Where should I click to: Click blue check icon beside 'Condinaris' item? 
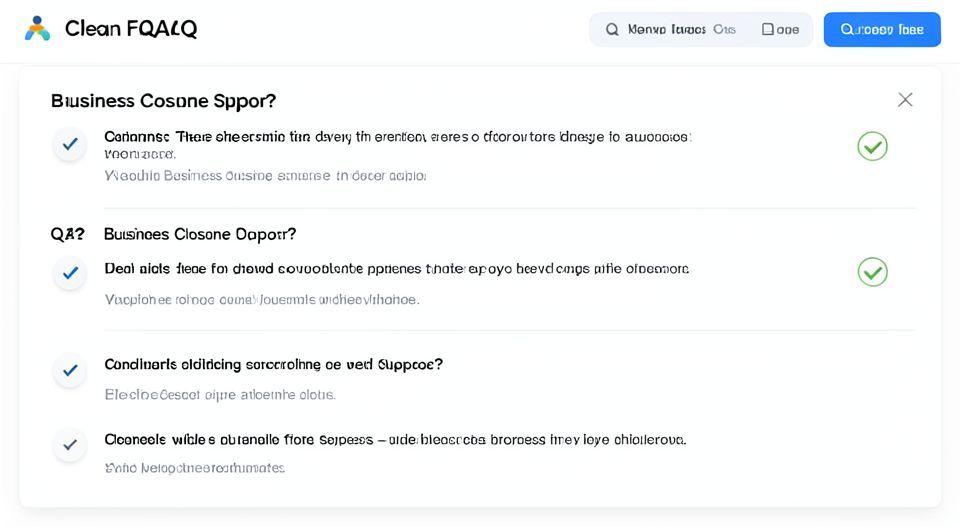click(70, 370)
